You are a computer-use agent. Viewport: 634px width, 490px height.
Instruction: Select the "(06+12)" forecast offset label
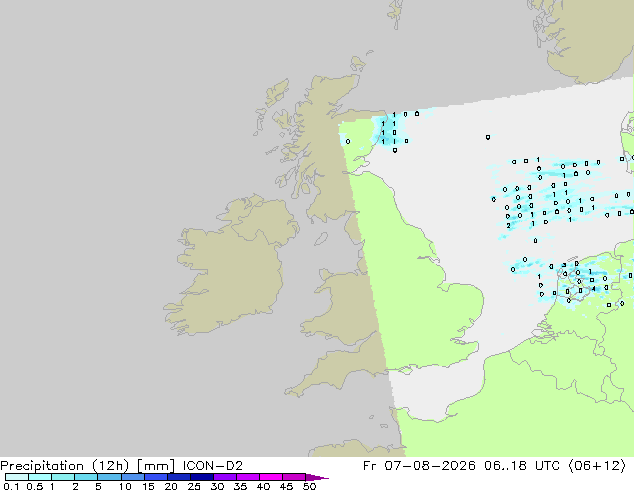pos(597,466)
